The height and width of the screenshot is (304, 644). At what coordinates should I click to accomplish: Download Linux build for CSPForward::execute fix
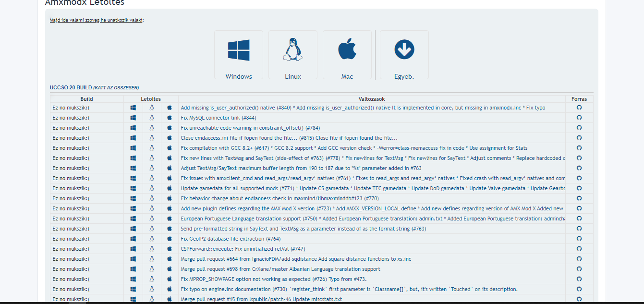pyautogui.click(x=151, y=249)
